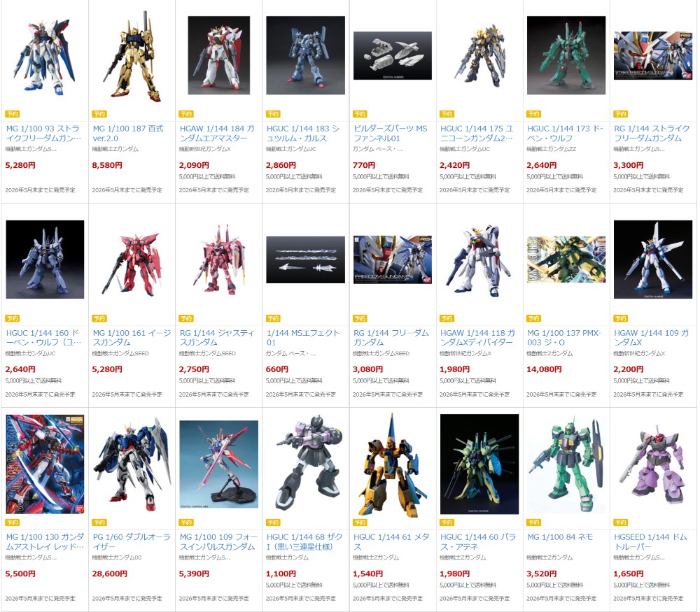Viewport: 700px width, 612px height.
Task: Click the PG 1/60 ダブルオーライザー product image
Action: [x=132, y=464]
